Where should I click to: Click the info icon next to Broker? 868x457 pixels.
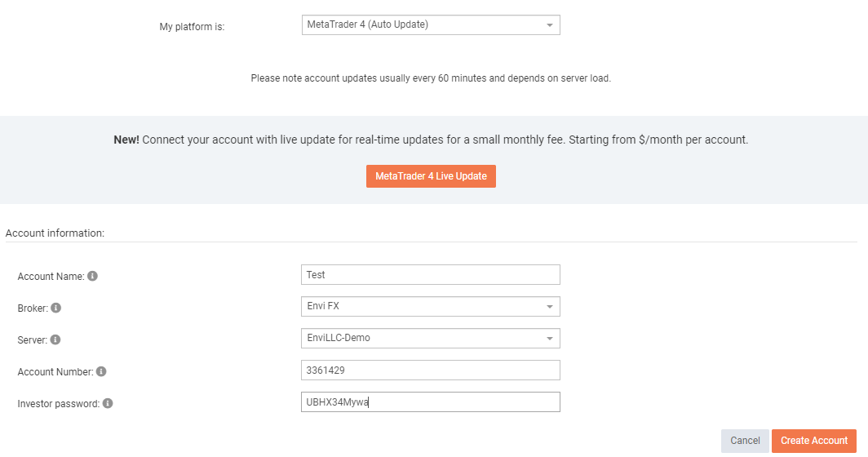pyautogui.click(x=56, y=308)
